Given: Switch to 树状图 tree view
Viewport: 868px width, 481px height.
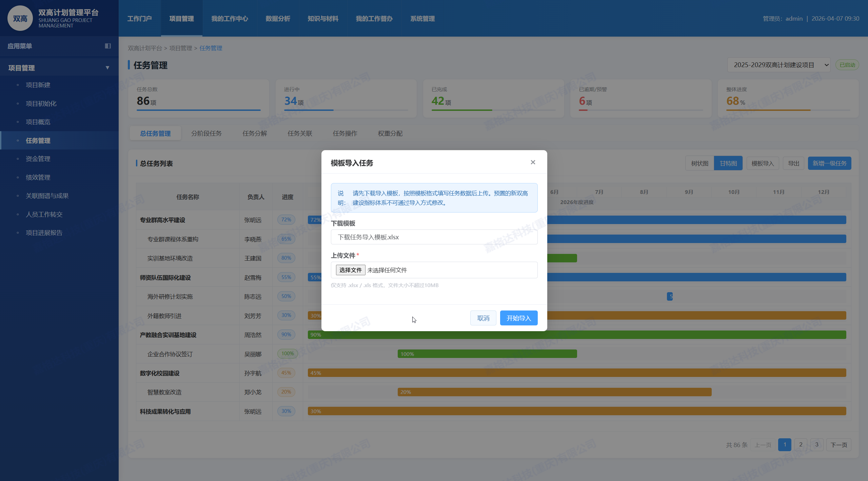Looking at the screenshot, I should 699,163.
